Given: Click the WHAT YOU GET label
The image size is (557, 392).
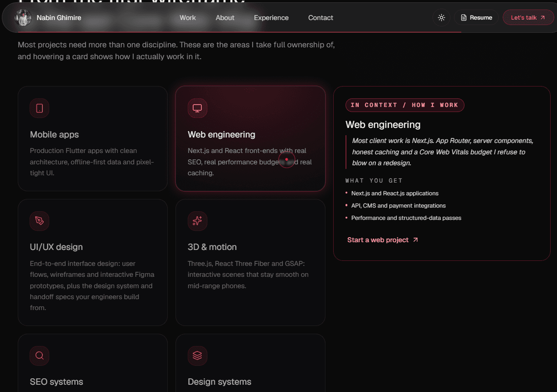Looking at the screenshot, I should (374, 181).
